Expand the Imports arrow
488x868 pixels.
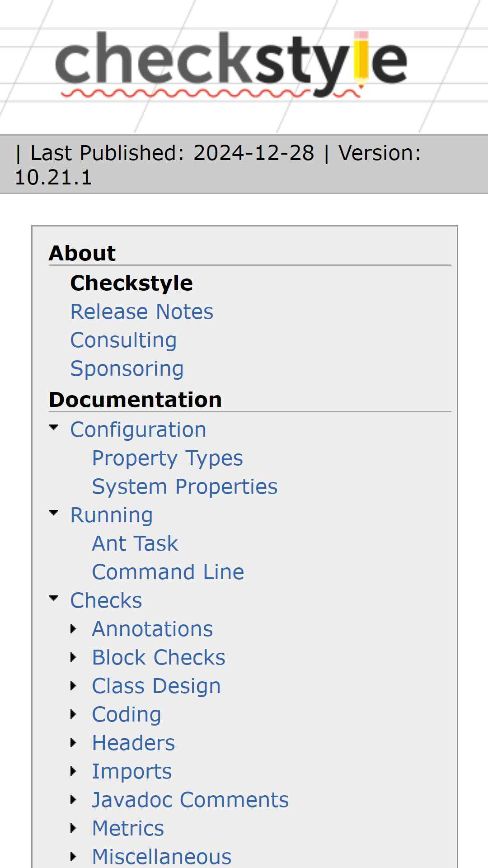point(73,771)
